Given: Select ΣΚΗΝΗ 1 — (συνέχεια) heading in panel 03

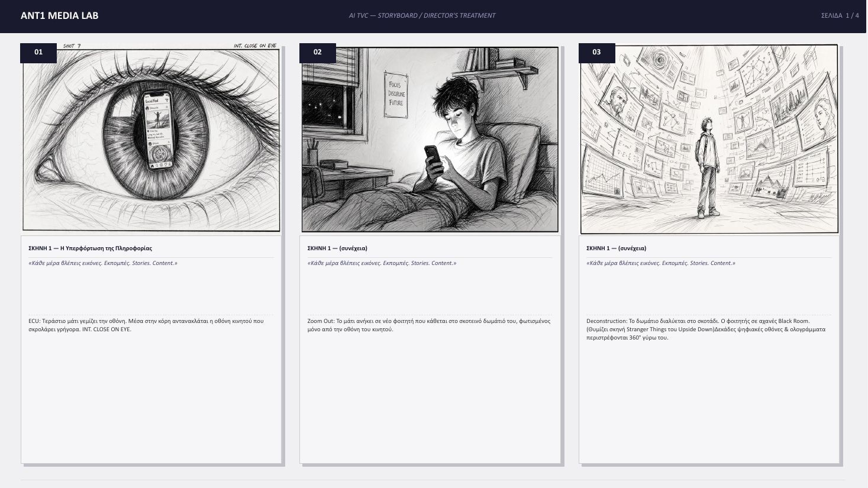Looking at the screenshot, I should coord(616,248).
